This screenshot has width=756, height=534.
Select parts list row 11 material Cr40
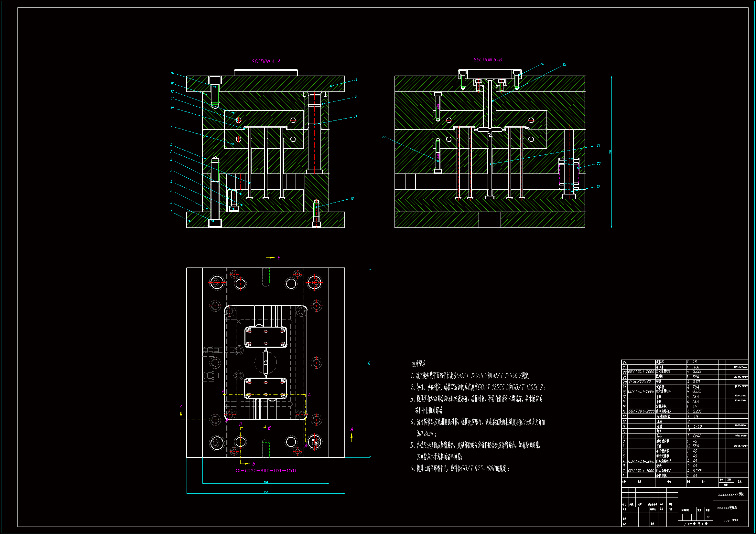tap(697, 426)
